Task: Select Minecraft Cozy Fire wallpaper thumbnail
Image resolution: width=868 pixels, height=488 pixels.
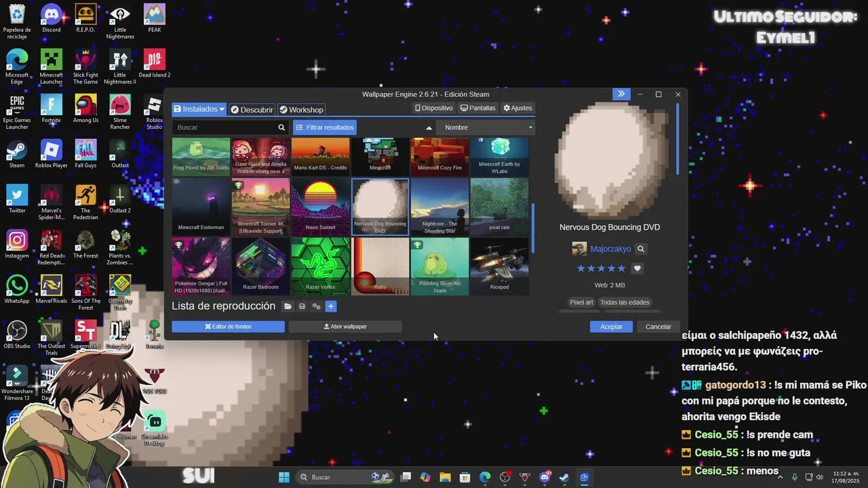Action: tap(439, 157)
